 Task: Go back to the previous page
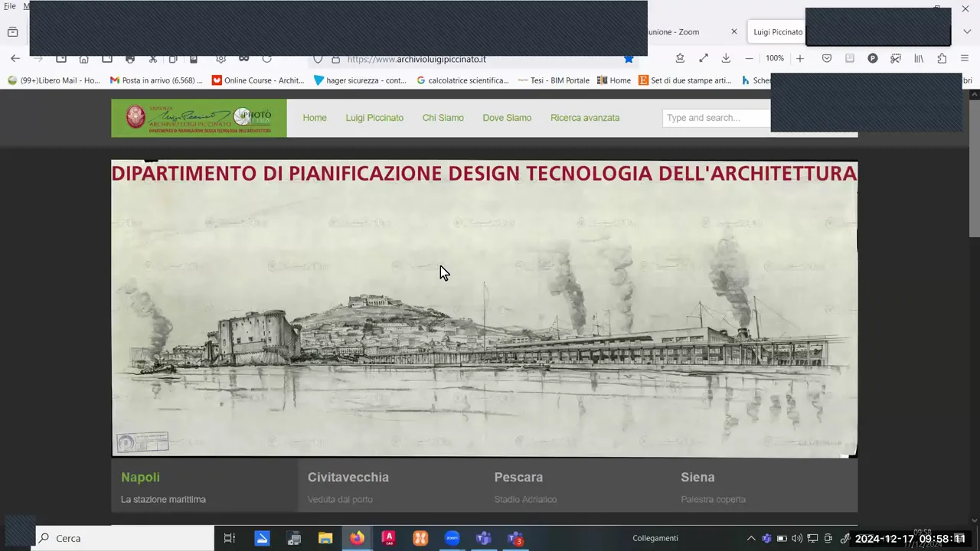click(x=15, y=59)
